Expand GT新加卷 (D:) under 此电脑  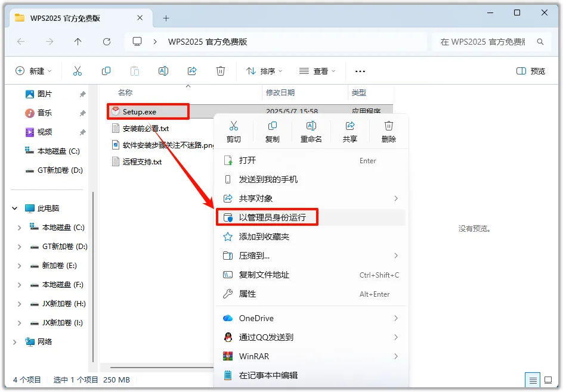(x=20, y=247)
